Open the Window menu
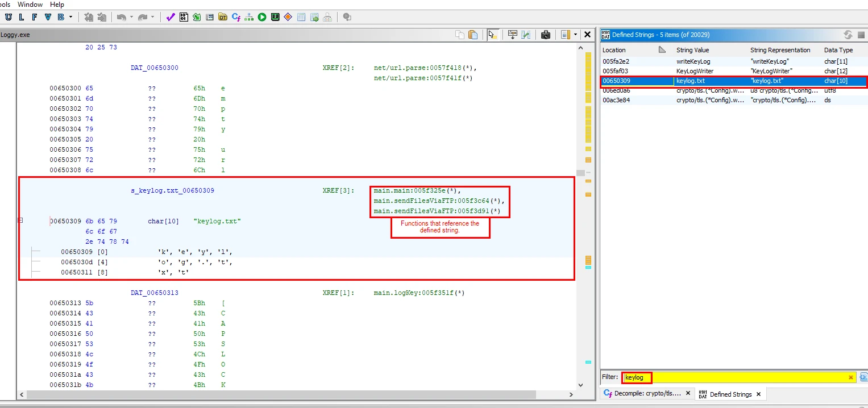 pos(30,4)
